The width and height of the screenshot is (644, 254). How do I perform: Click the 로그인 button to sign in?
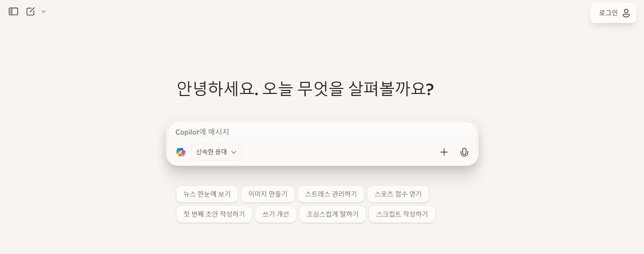pyautogui.click(x=608, y=12)
